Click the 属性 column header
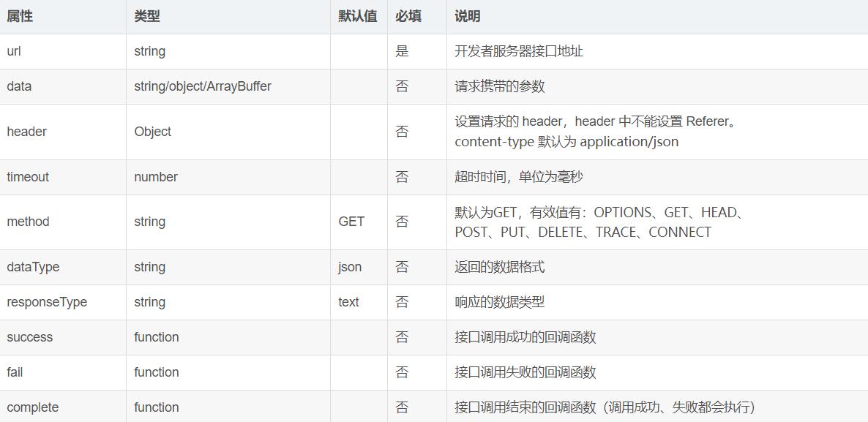The height and width of the screenshot is (422, 868). pos(17,15)
